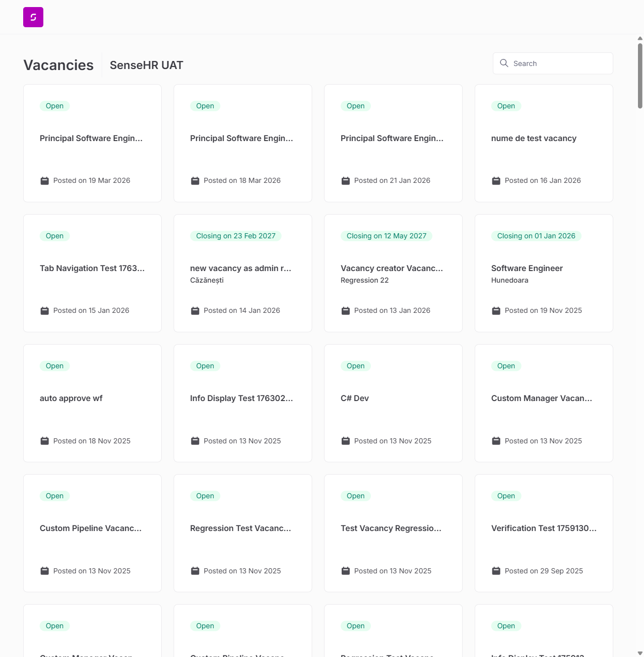The height and width of the screenshot is (657, 644).
Task: Click the vertical scrollbar thumb
Action: pos(640,76)
